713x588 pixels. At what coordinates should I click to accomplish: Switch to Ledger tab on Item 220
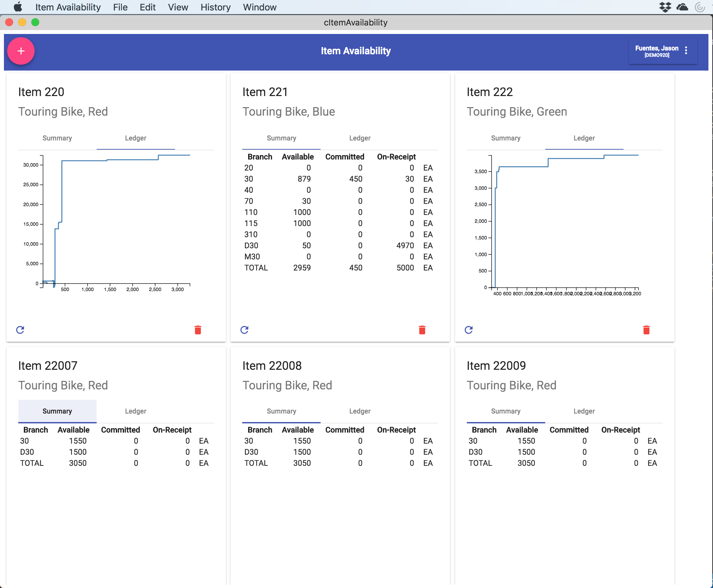(135, 138)
